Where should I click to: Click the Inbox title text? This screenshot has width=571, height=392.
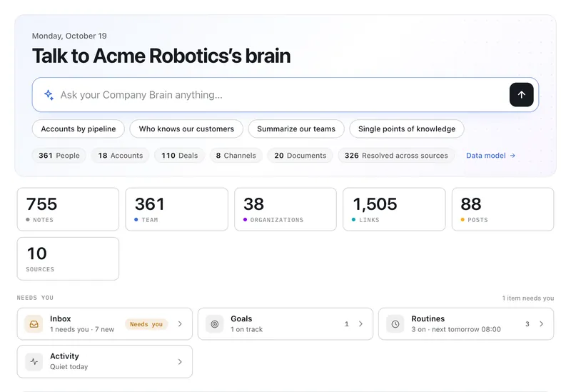(61, 318)
